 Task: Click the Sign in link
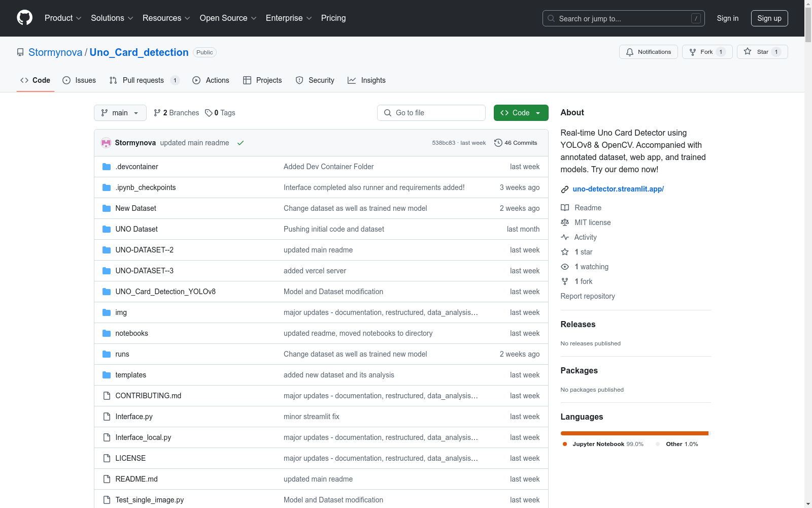tap(728, 18)
